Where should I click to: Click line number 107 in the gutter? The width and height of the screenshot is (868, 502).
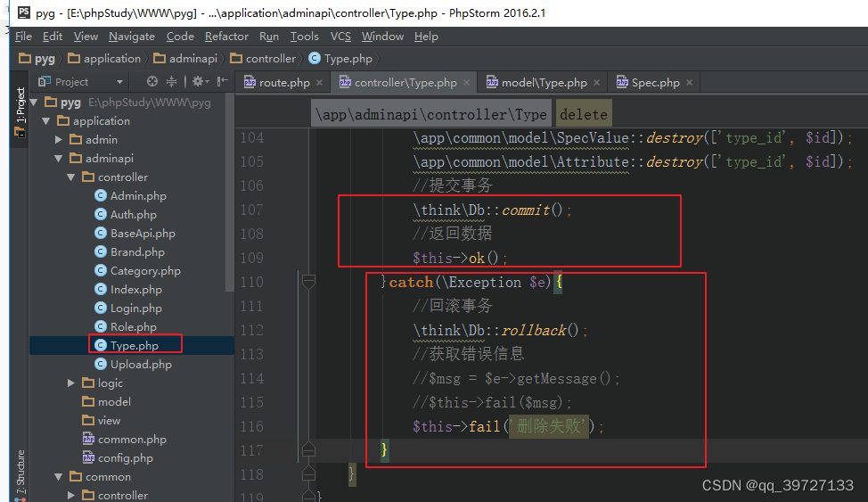pyautogui.click(x=252, y=210)
